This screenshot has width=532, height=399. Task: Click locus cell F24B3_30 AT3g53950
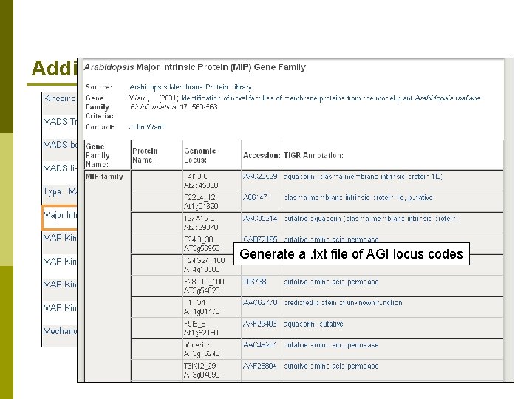(x=212, y=244)
